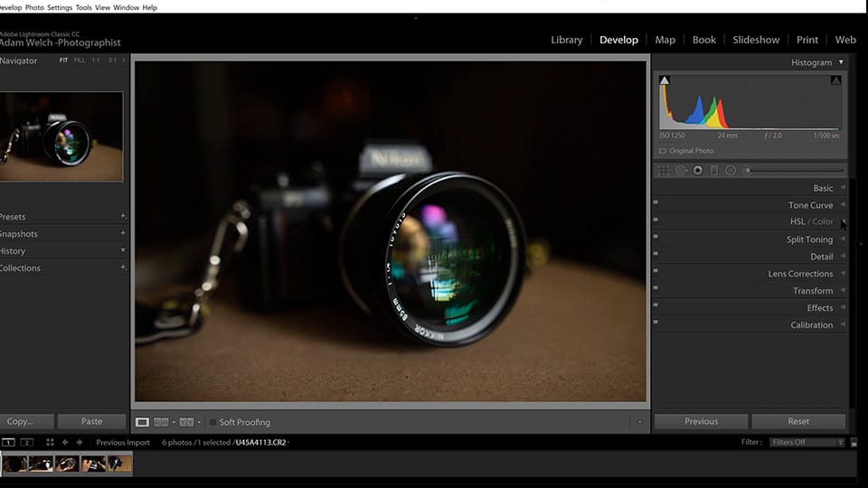Image resolution: width=868 pixels, height=488 pixels.
Task: Toggle the Tone Curve panel on/off switch
Action: (x=656, y=202)
